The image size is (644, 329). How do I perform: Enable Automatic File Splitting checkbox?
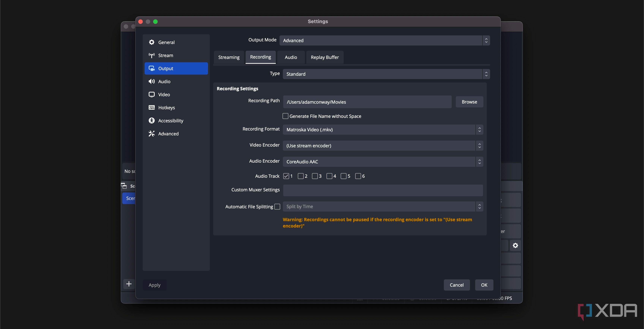click(277, 207)
